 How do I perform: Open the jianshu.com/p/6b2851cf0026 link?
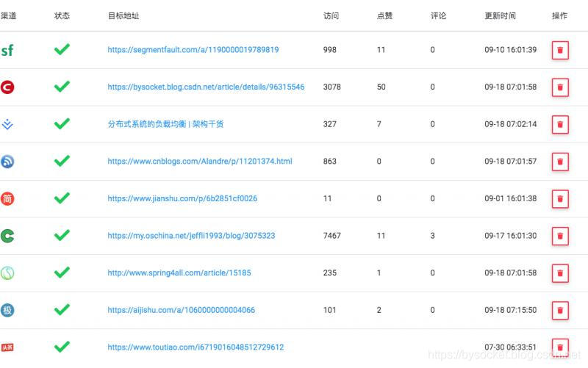point(182,198)
